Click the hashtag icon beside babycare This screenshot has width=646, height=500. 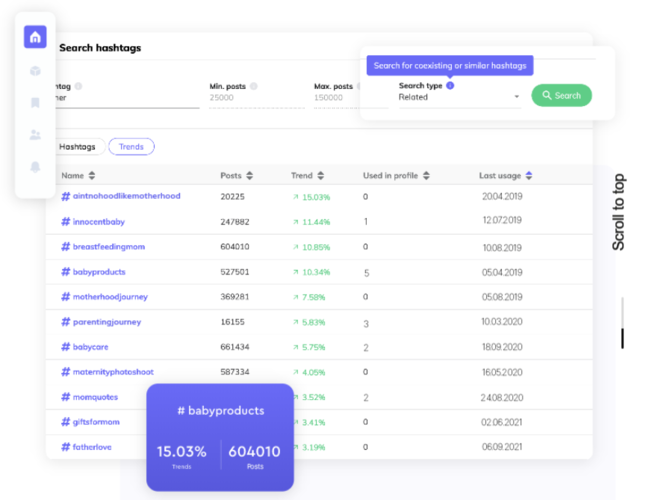coord(66,347)
